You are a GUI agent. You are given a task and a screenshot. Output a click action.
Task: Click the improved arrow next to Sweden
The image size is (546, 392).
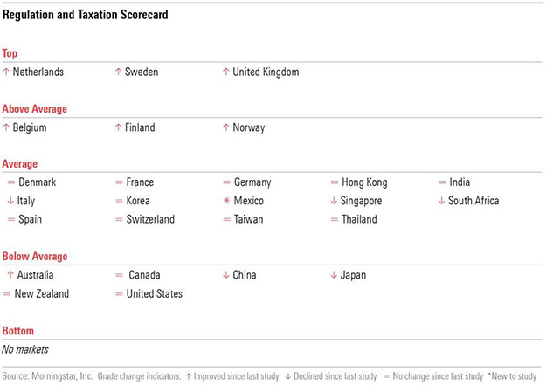click(x=118, y=72)
